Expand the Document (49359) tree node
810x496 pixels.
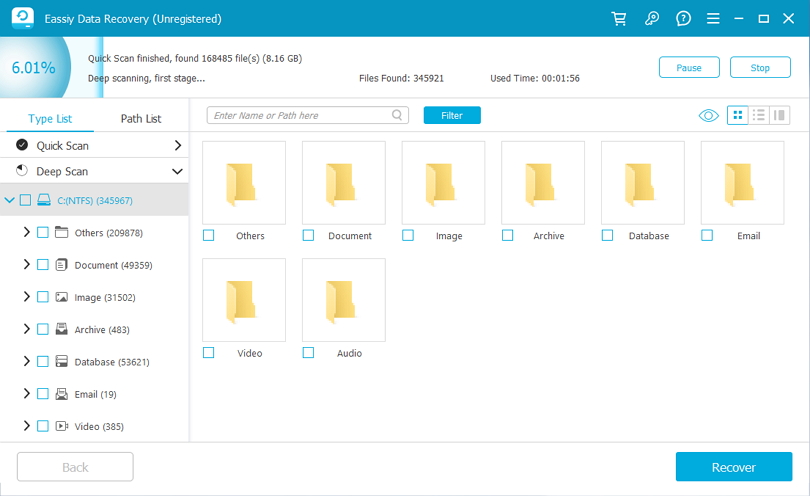click(26, 265)
